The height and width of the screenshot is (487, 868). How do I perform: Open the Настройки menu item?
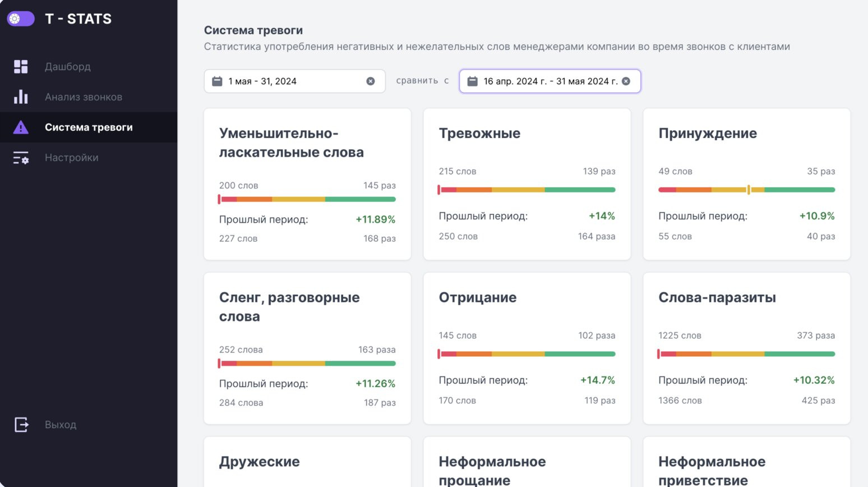pyautogui.click(x=72, y=158)
